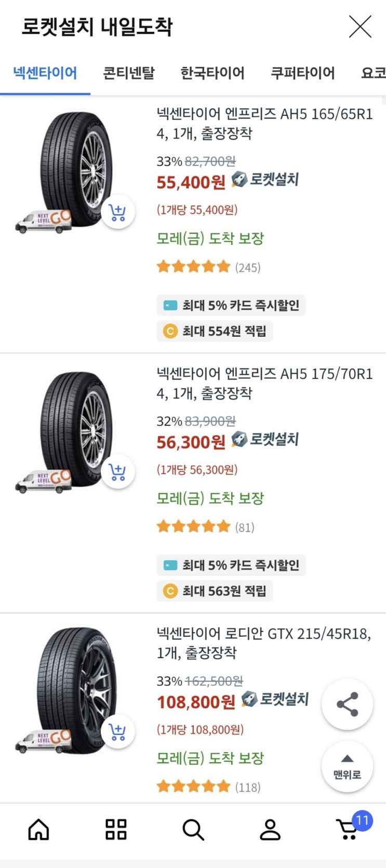Open 로디안 GTX 215/45R18 product title
This screenshot has height=868, width=386.
pos(264,643)
